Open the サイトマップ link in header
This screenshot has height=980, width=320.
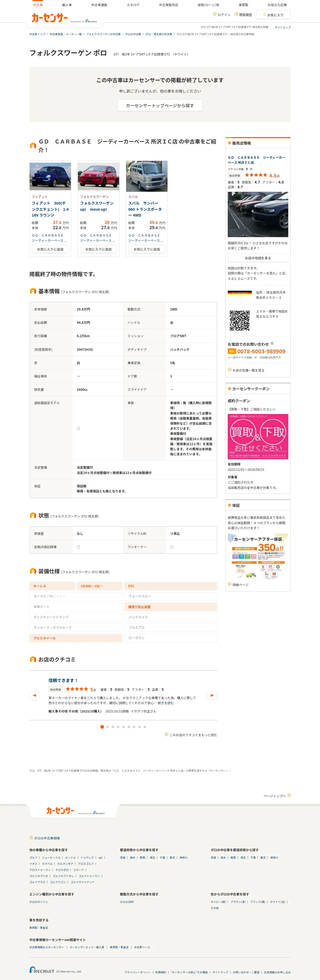point(283,27)
